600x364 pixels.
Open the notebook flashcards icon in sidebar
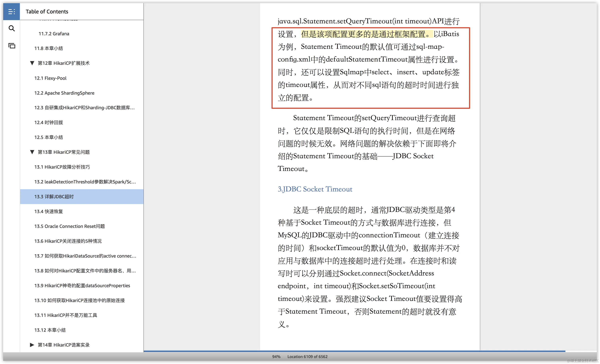(12, 46)
